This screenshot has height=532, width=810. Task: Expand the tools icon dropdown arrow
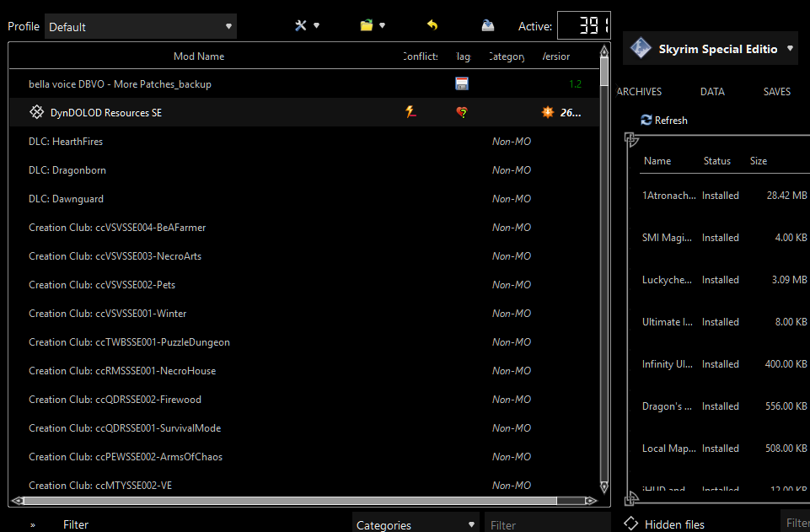pos(317,25)
